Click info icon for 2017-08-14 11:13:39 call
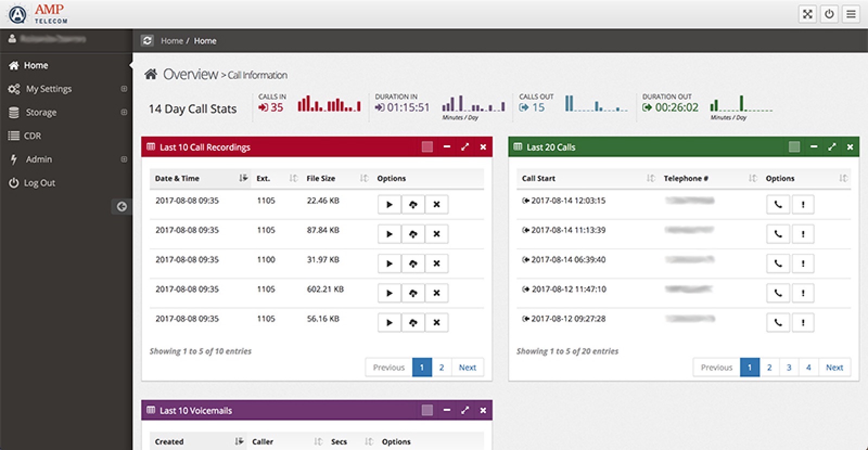This screenshot has height=450, width=868. click(x=803, y=234)
